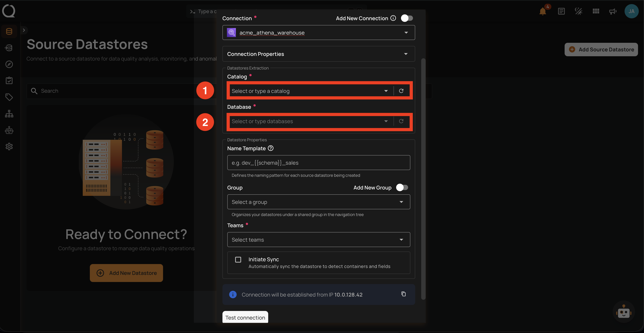This screenshot has width=644, height=333.
Task: Open the Settings gear sidebar icon
Action: 9,147
